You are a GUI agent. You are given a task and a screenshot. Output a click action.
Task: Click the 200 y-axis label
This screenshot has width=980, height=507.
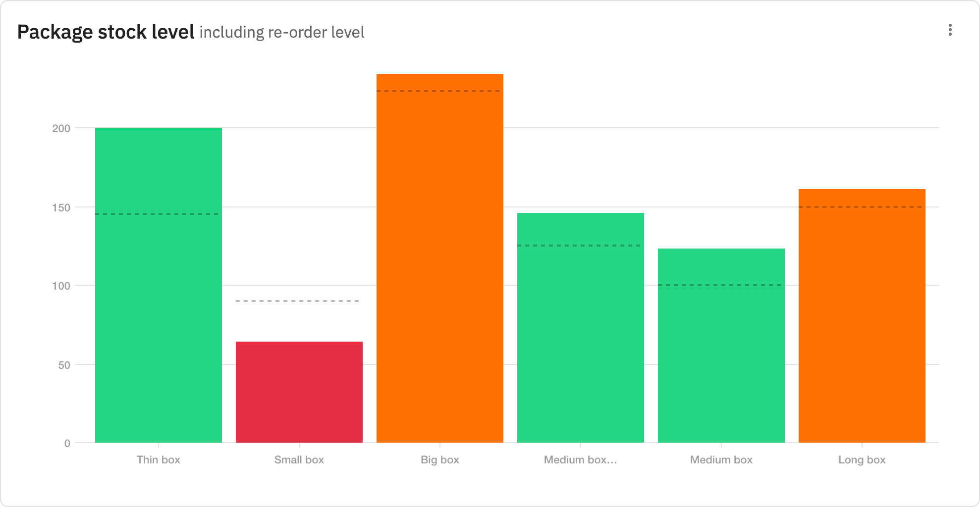(x=61, y=129)
